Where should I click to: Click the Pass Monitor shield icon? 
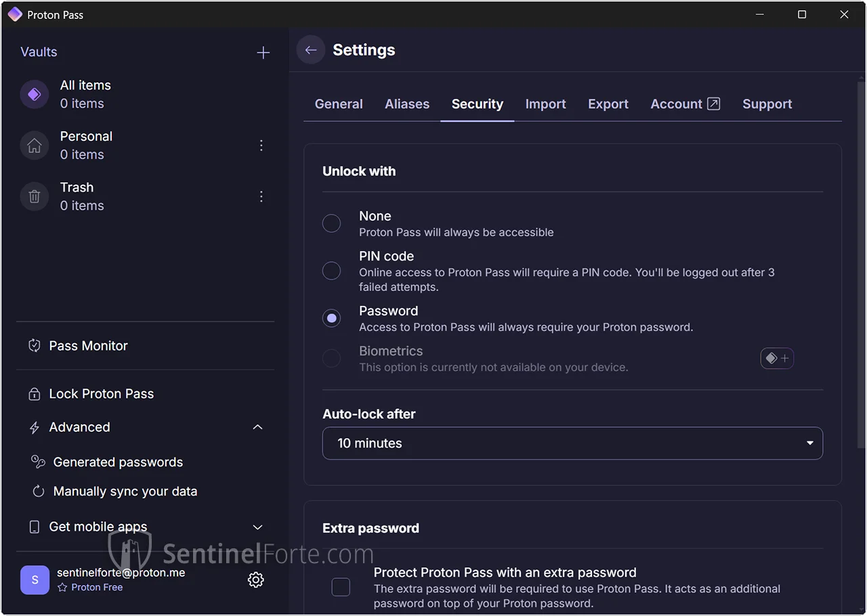coord(35,346)
